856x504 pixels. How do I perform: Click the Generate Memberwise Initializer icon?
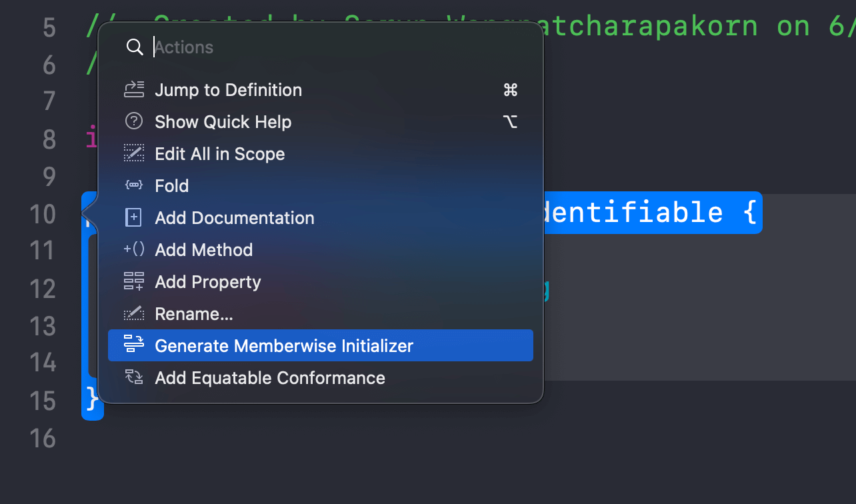click(134, 346)
